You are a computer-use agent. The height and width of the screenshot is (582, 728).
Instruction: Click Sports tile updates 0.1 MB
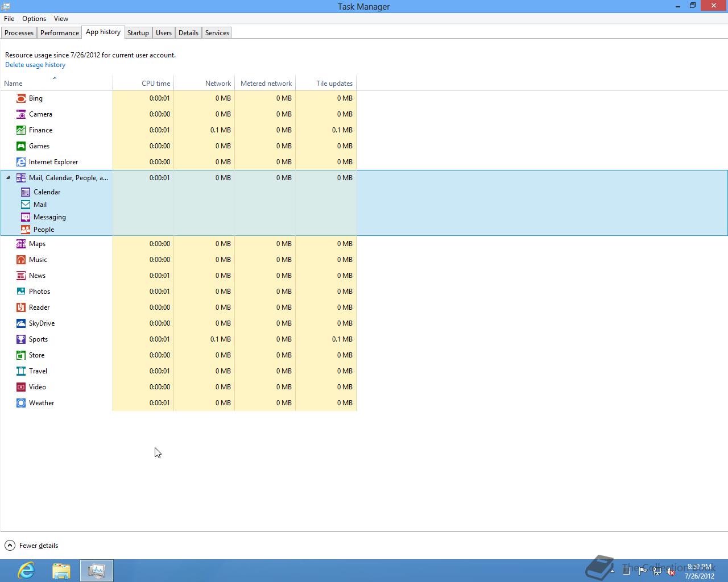click(x=342, y=339)
